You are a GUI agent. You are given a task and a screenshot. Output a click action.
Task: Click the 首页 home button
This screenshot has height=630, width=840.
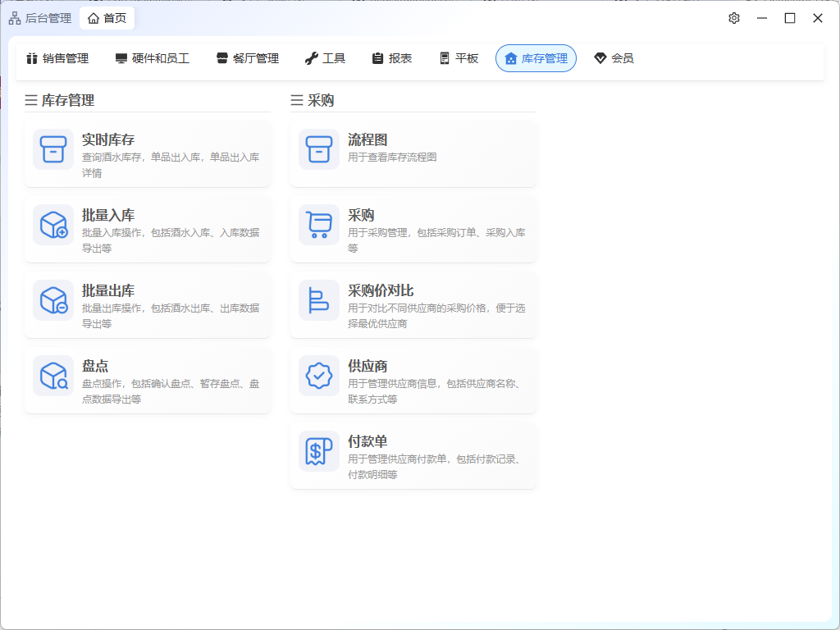[107, 18]
